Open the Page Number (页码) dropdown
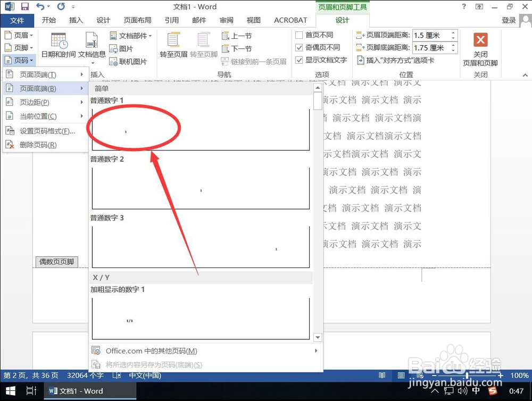This screenshot has height=401, width=532. coord(19,61)
